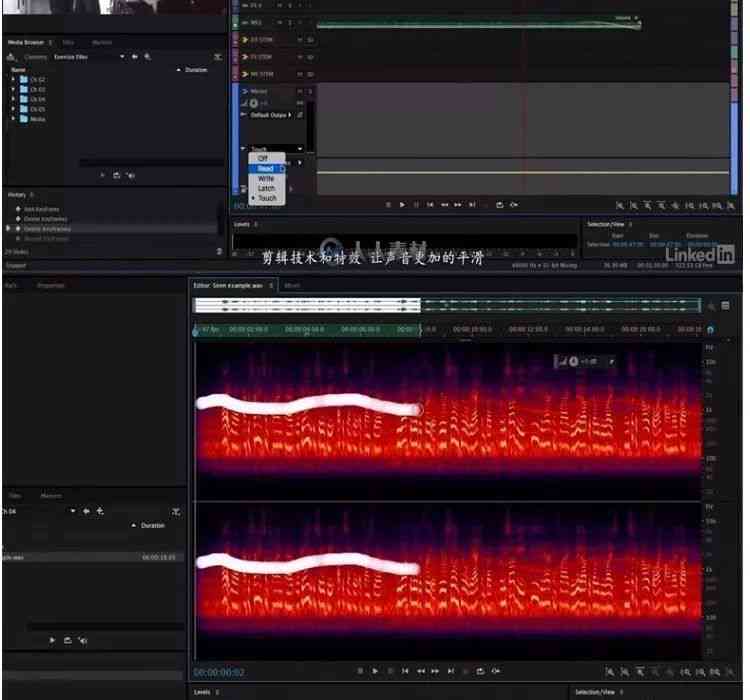Click the Master track volume knob
The height and width of the screenshot is (700, 750).
(254, 103)
